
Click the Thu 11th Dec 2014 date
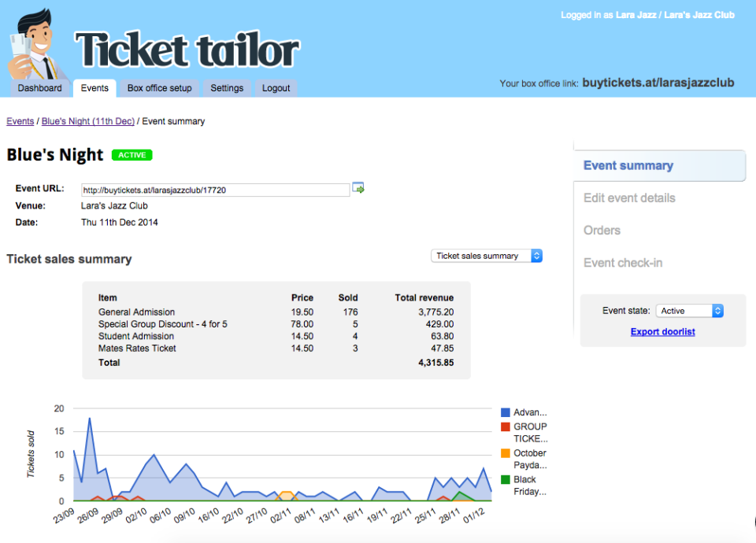click(x=120, y=223)
